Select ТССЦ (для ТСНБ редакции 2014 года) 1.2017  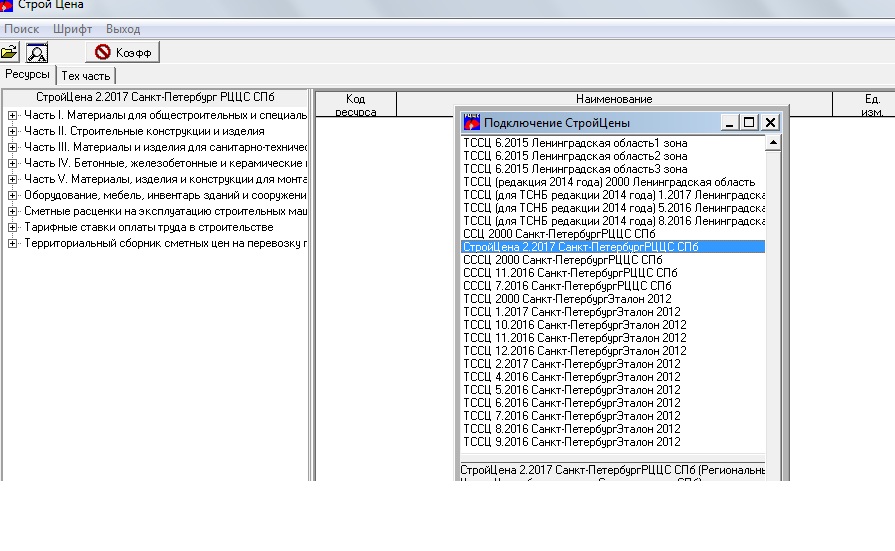tap(612, 195)
